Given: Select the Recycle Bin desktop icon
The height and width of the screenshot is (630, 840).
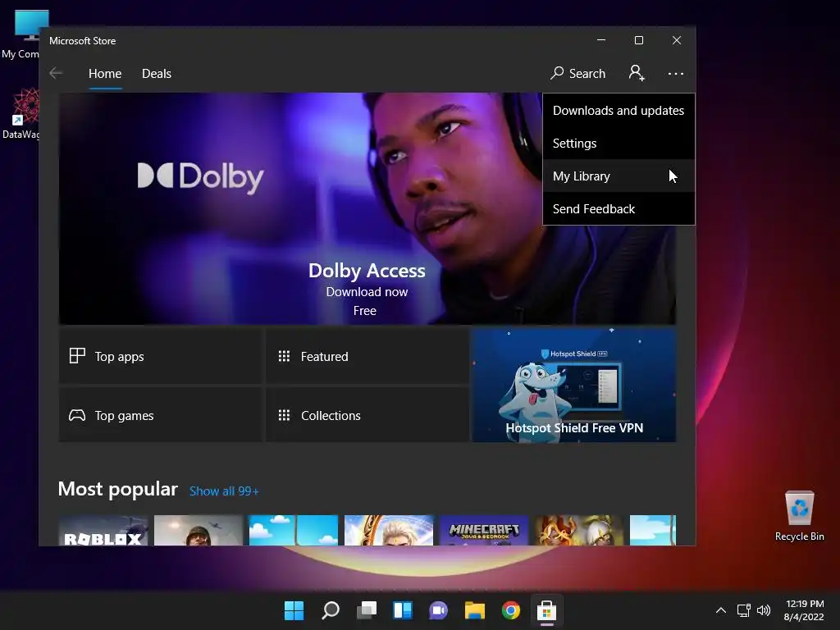Looking at the screenshot, I should pyautogui.click(x=799, y=516).
